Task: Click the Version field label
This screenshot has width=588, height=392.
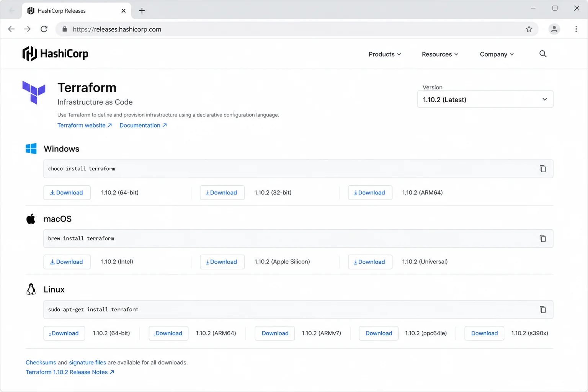Action: [x=433, y=87]
